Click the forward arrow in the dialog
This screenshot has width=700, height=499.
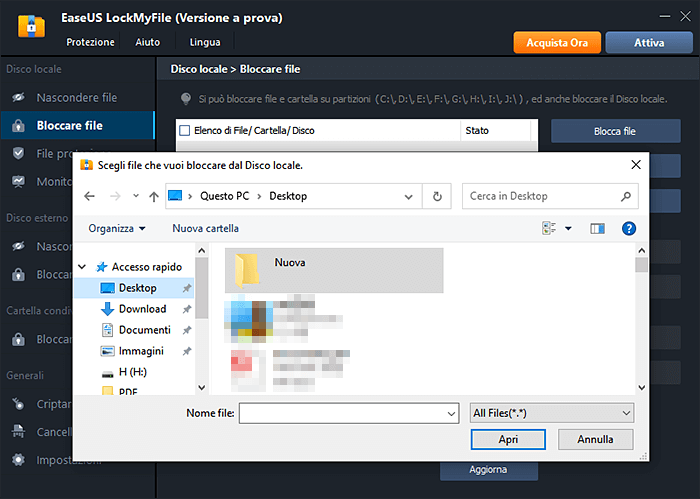pos(115,196)
